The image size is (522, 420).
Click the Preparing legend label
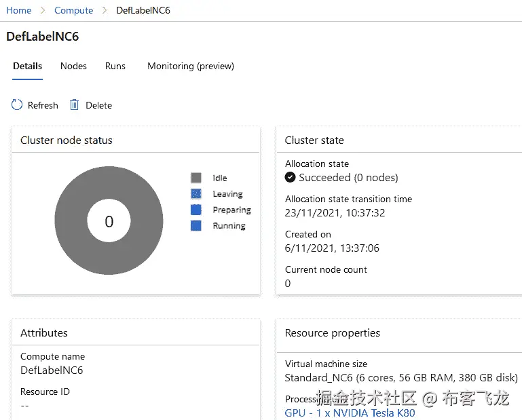[231, 210]
